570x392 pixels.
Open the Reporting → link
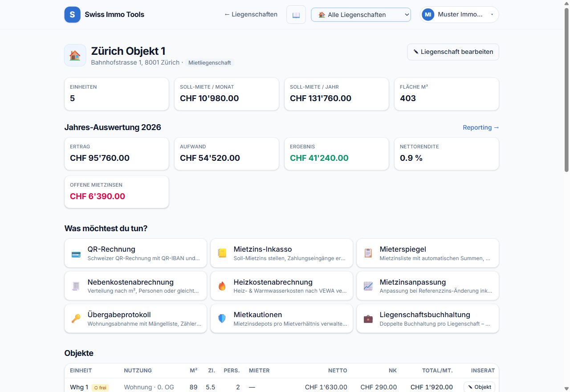pyautogui.click(x=481, y=127)
